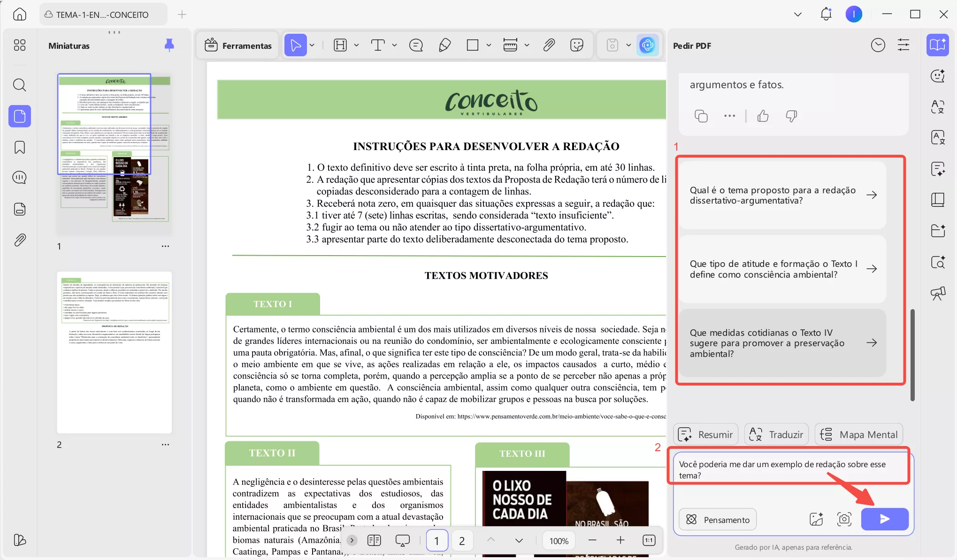Select the highlighter (H) tool

tap(340, 45)
